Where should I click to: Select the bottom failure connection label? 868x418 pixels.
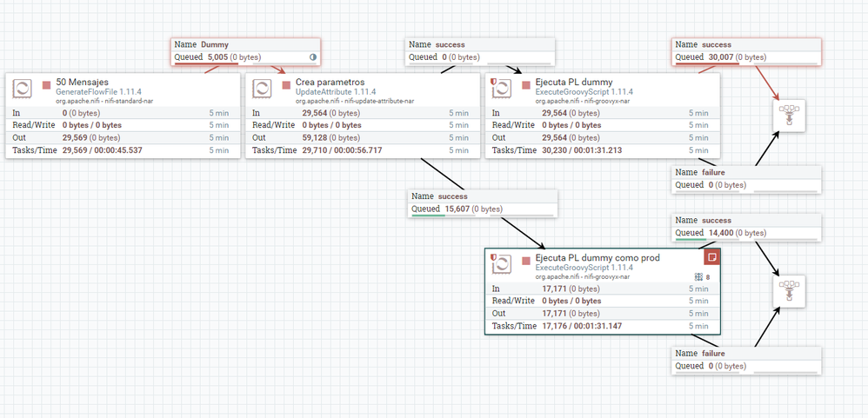pos(746,360)
